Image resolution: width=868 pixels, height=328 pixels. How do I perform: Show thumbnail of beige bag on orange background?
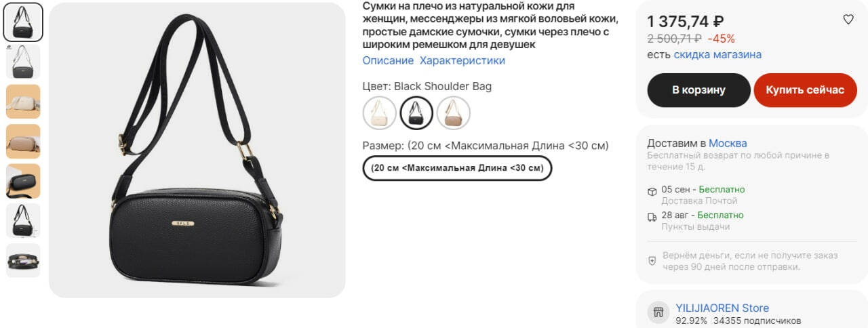click(23, 102)
